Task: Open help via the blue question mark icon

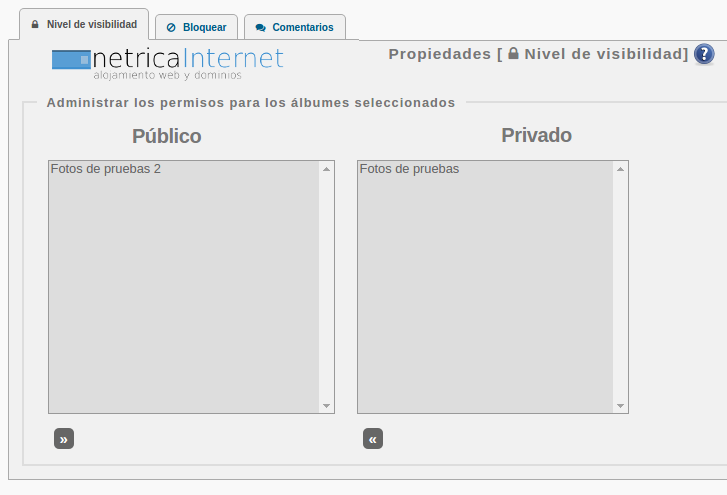Action: click(704, 54)
